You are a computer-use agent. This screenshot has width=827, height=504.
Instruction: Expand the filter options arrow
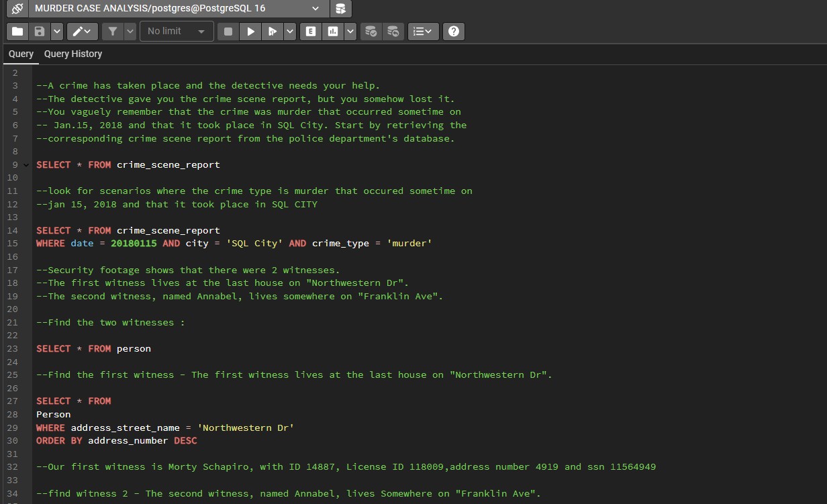click(x=130, y=32)
